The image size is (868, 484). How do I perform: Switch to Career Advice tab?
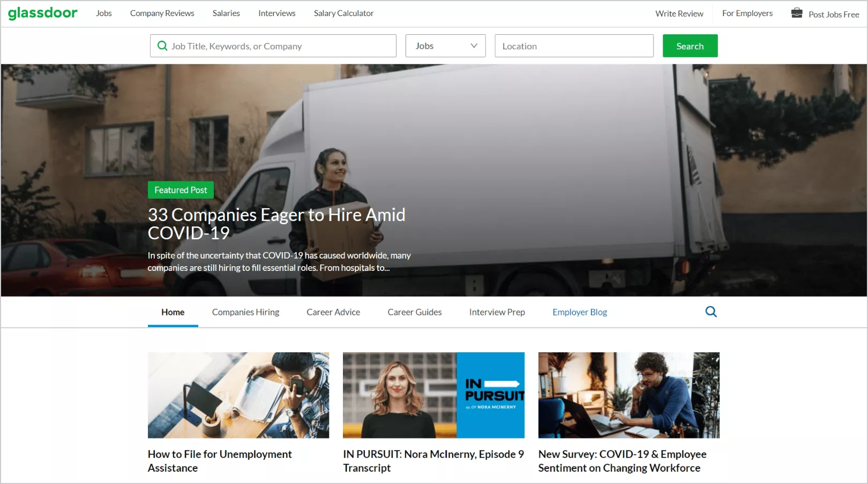pos(333,312)
